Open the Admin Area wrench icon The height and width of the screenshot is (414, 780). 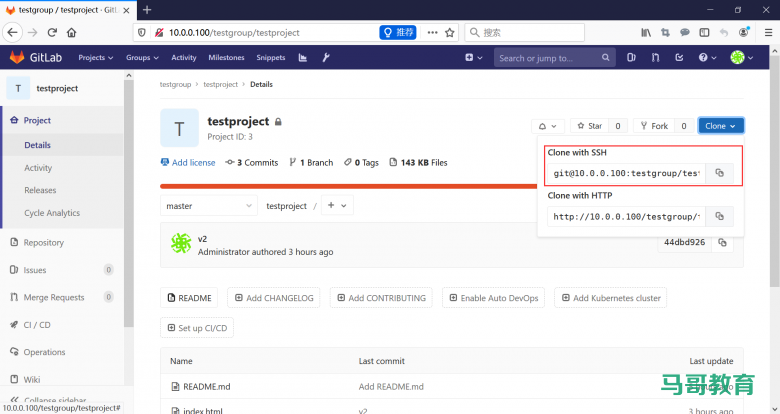tap(326, 58)
